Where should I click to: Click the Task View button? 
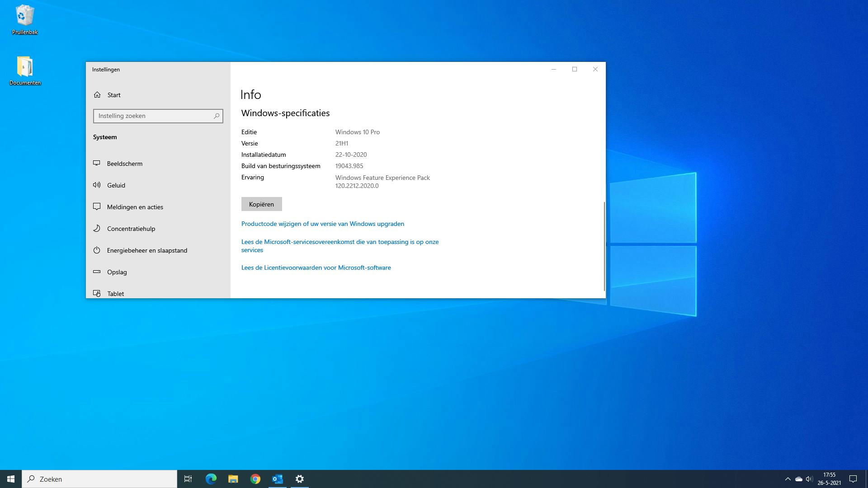[188, 479]
